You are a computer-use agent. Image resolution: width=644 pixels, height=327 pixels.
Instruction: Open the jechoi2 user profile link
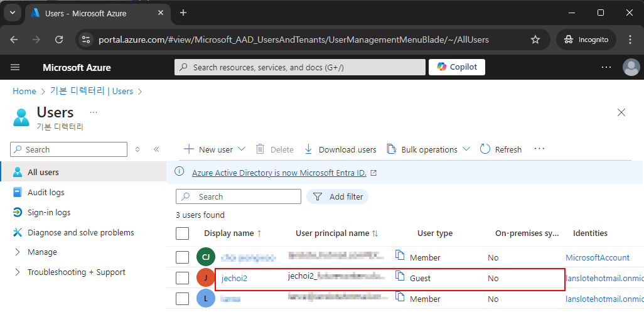[x=234, y=279]
